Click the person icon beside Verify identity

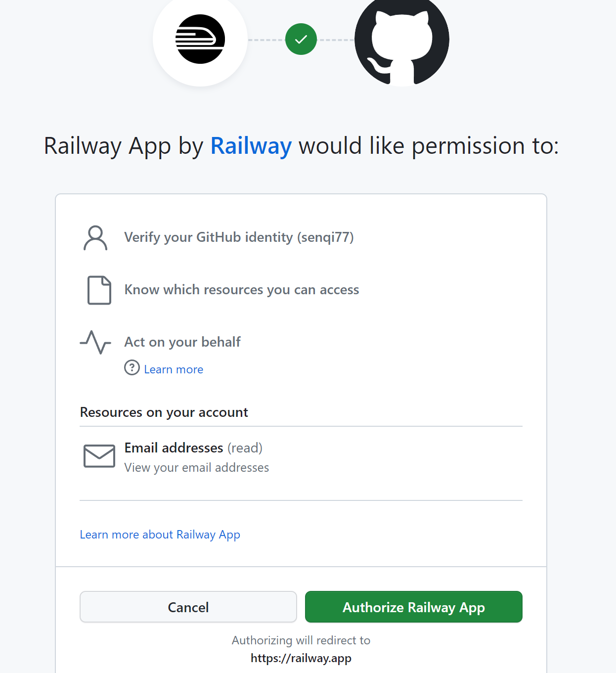pyautogui.click(x=95, y=238)
